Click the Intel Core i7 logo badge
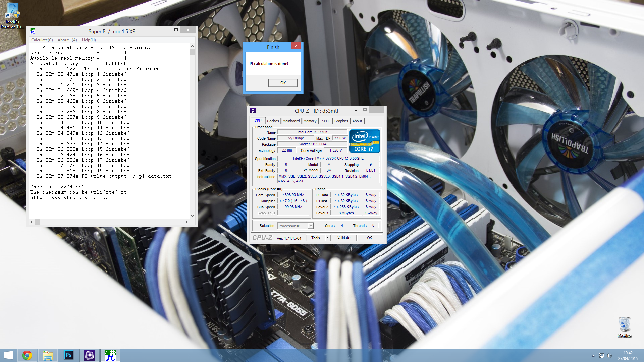 coord(365,141)
